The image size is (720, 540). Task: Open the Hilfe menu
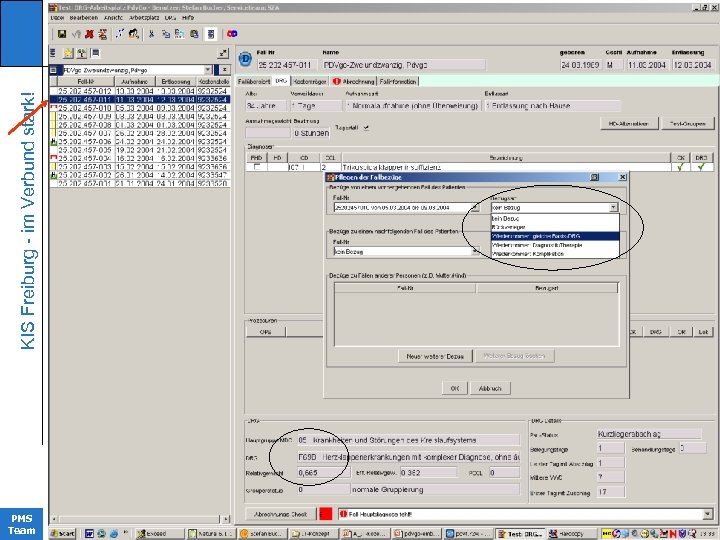pyautogui.click(x=188, y=17)
